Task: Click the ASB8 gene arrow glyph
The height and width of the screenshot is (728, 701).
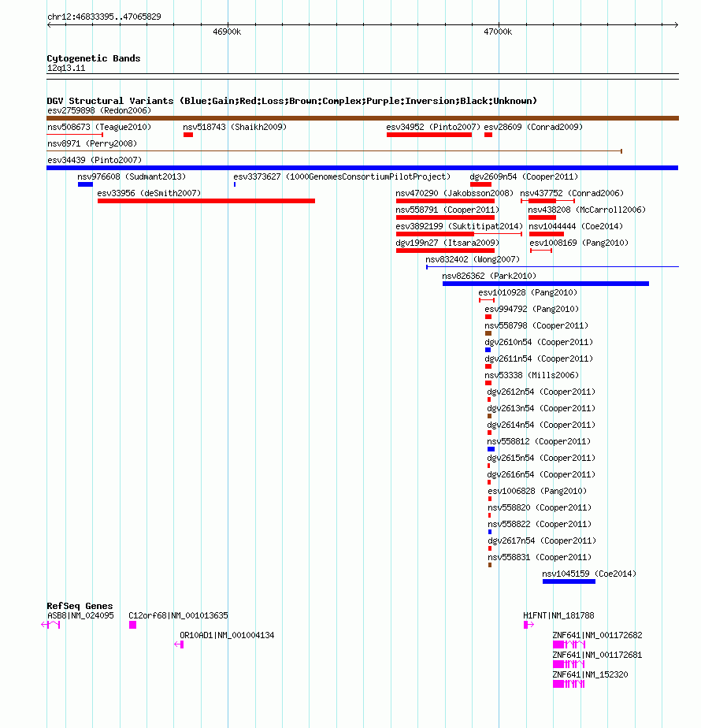Action: [50, 625]
